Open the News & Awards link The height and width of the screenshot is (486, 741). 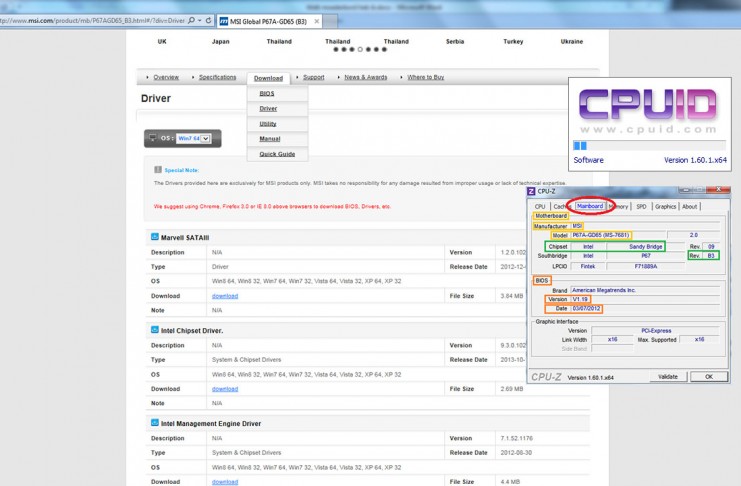366,77
